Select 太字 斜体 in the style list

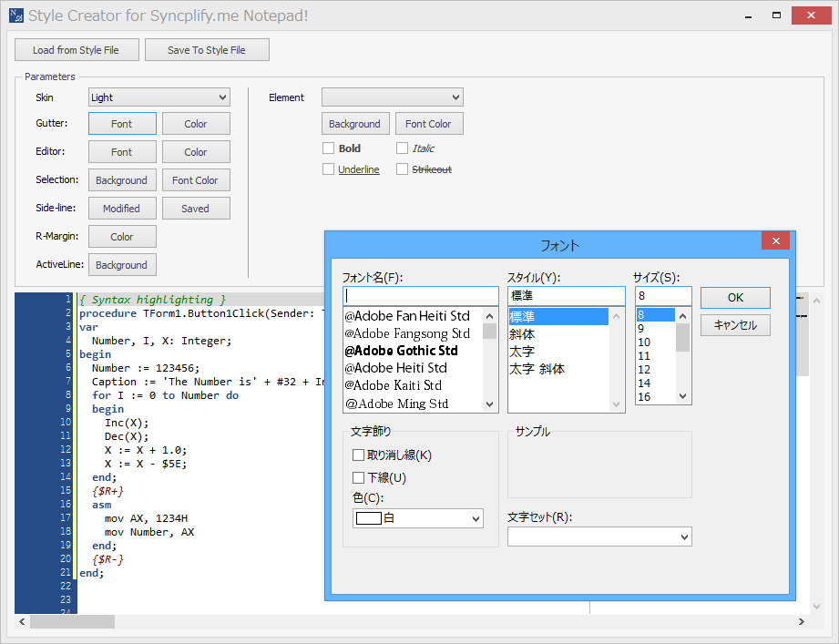coord(537,369)
